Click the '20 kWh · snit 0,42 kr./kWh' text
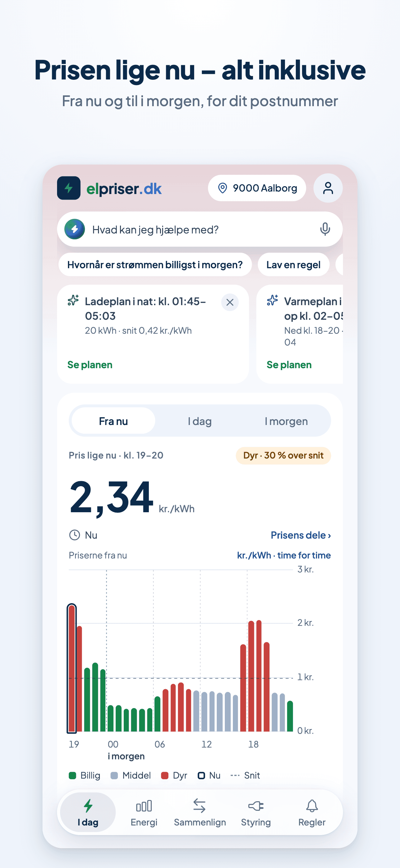The width and height of the screenshot is (400, 868). 138,331
